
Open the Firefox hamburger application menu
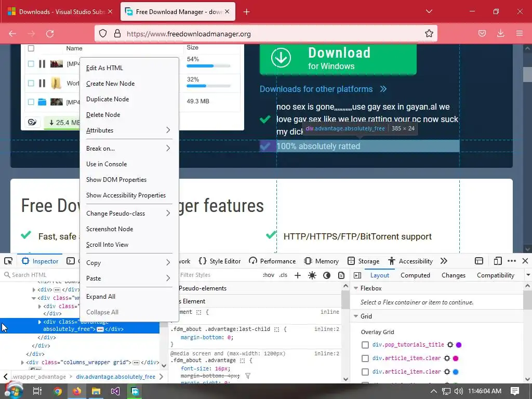(520, 34)
